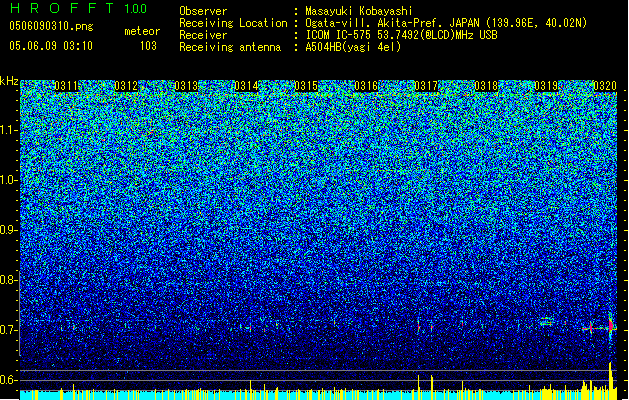Click the Ogata-vill. Akita-Pref. JAPAN location text

click(446, 23)
